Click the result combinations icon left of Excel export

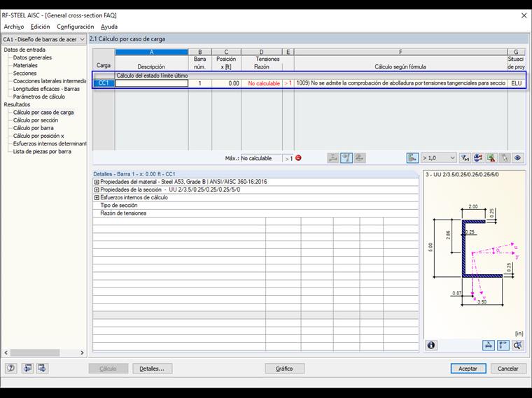tap(478, 158)
